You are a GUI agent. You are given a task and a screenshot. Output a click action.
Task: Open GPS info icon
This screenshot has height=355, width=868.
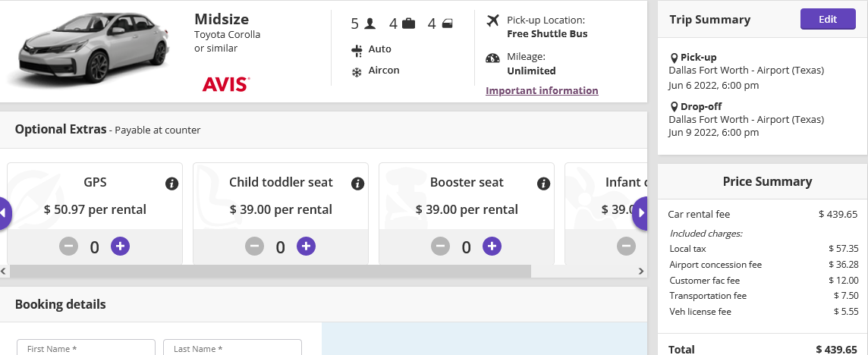171,184
